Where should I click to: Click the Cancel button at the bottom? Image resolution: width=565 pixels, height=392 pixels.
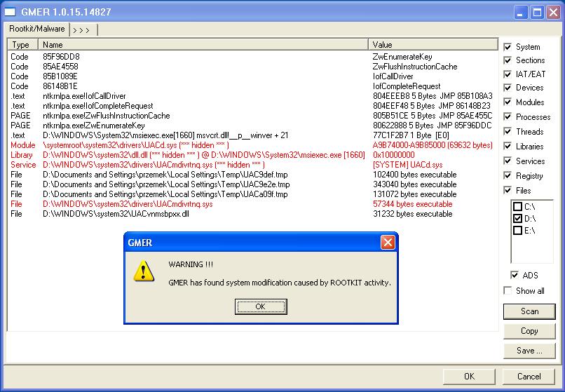[x=529, y=377]
